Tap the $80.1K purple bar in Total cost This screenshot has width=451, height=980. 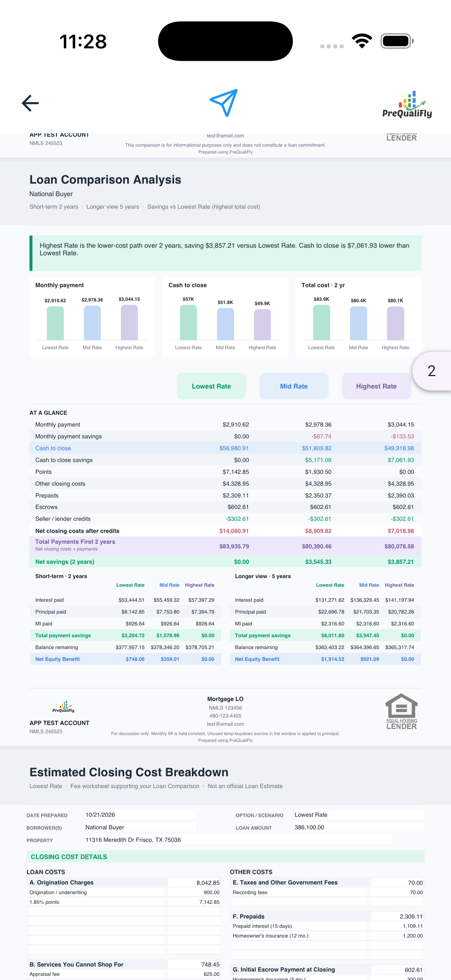coord(396,323)
